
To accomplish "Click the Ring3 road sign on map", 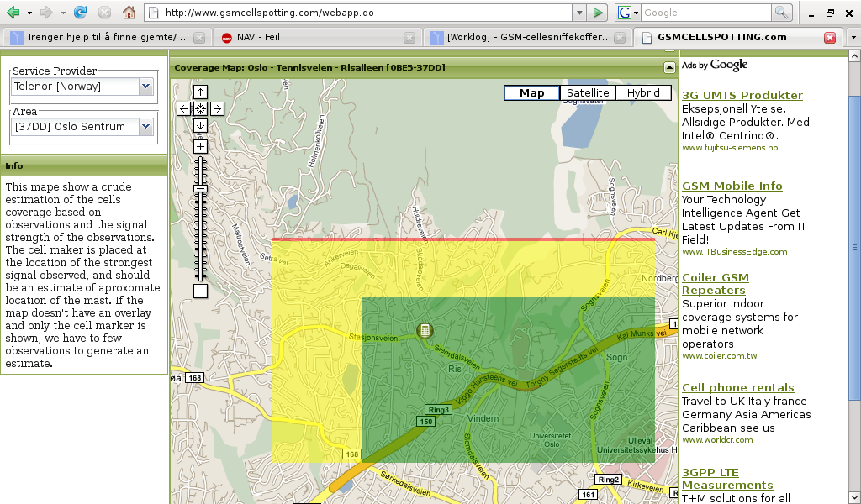I will pyautogui.click(x=438, y=410).
